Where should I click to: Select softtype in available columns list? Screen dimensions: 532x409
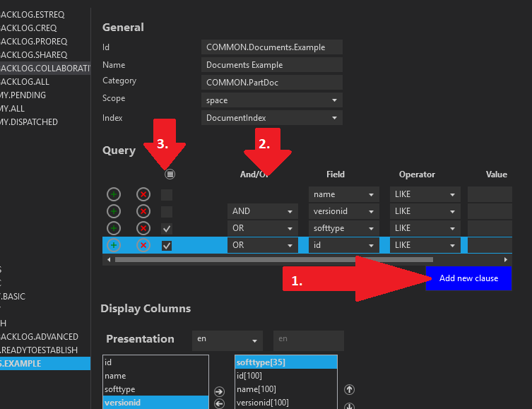point(155,389)
